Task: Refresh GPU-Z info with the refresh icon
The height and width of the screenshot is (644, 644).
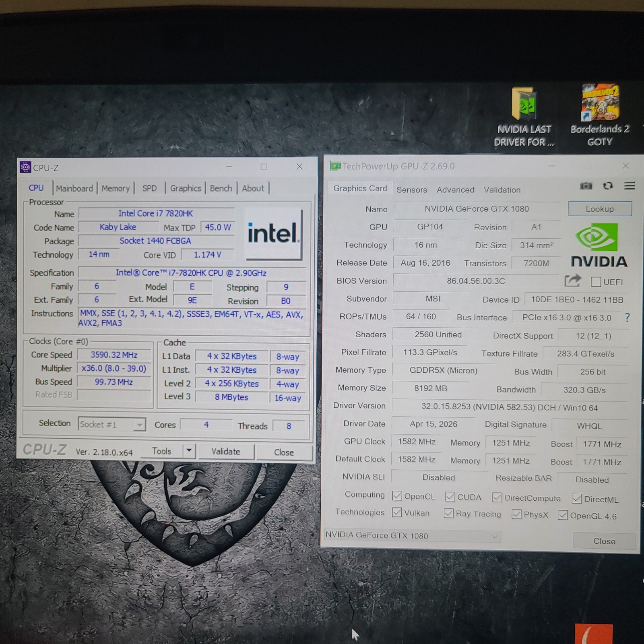Action: pyautogui.click(x=608, y=186)
